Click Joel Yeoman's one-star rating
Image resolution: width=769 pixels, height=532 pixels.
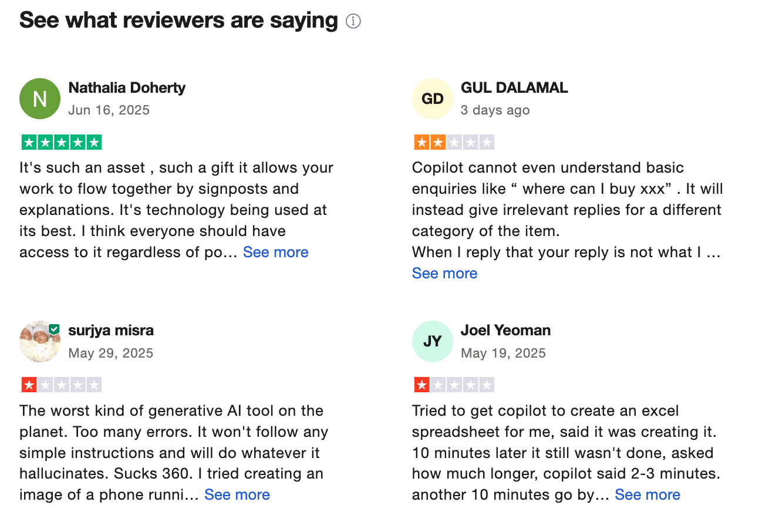(454, 385)
